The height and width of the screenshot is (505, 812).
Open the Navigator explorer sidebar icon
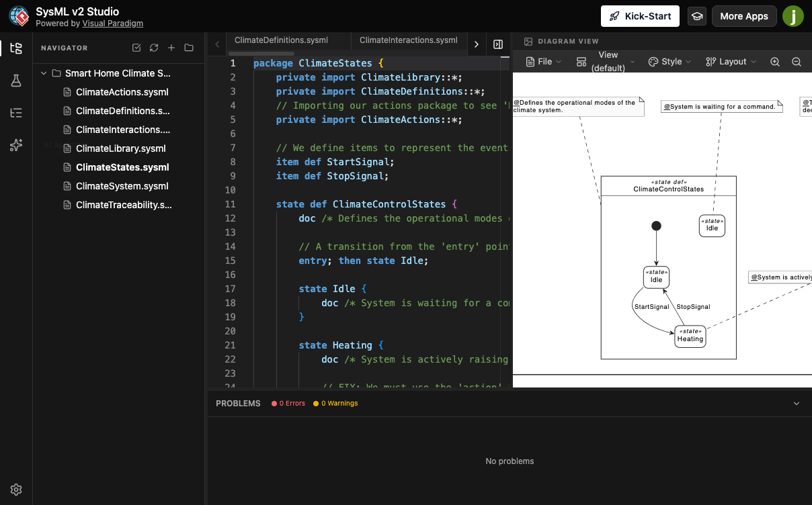pos(16,48)
